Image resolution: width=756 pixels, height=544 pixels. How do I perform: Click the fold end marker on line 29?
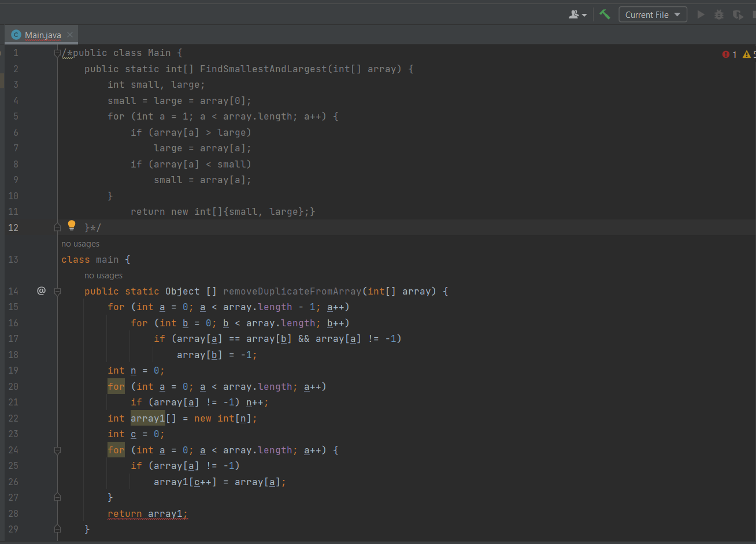[x=57, y=528]
